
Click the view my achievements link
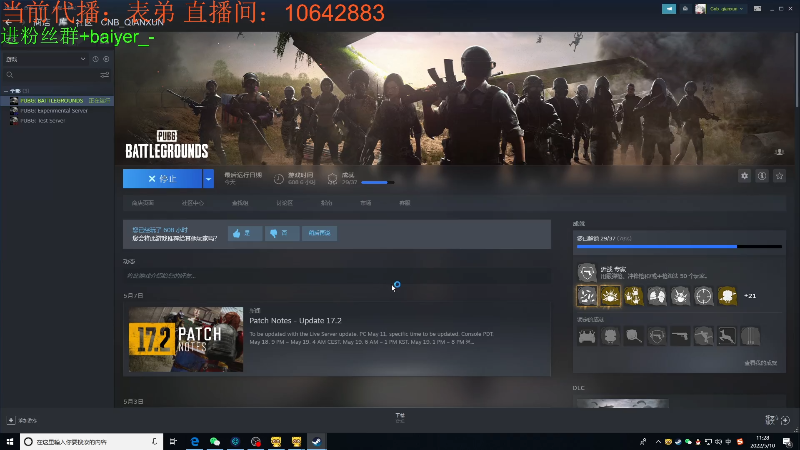761,363
